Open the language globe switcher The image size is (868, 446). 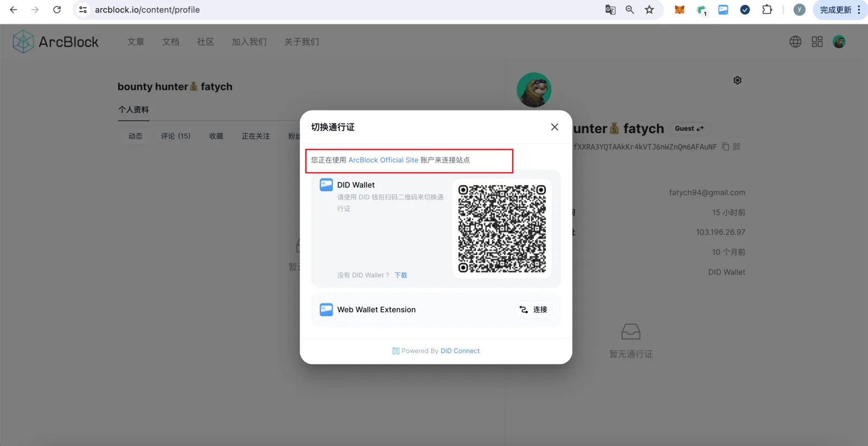pyautogui.click(x=795, y=42)
